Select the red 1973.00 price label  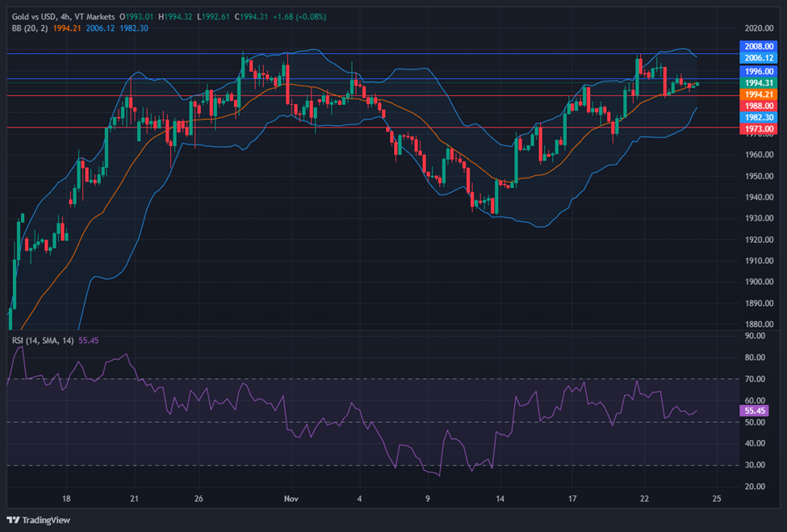(x=760, y=128)
